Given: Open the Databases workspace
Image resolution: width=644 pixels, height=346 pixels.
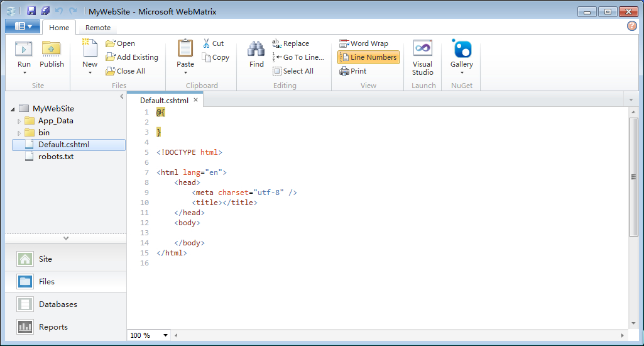Looking at the screenshot, I should pyautogui.click(x=66, y=304).
